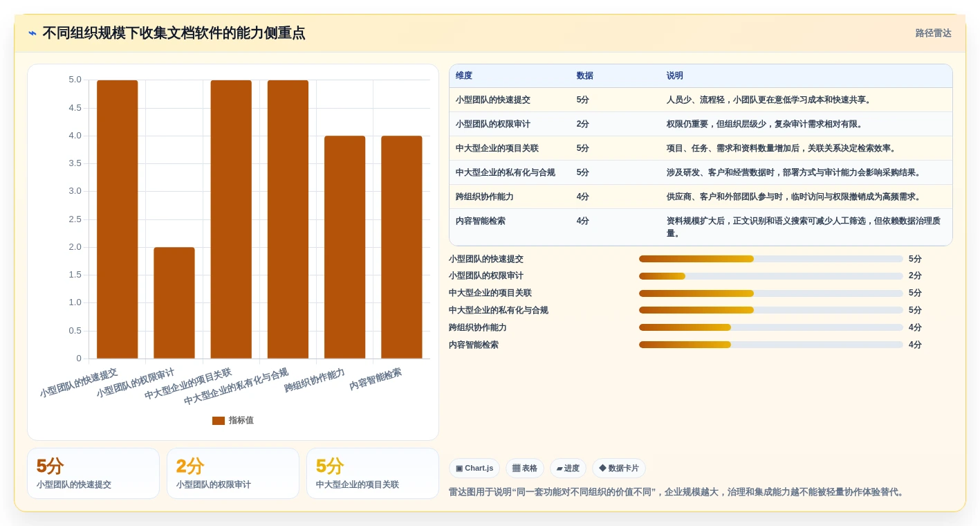The image size is (980, 526).
Task: Click the 进度 tag button
Action: [568, 468]
